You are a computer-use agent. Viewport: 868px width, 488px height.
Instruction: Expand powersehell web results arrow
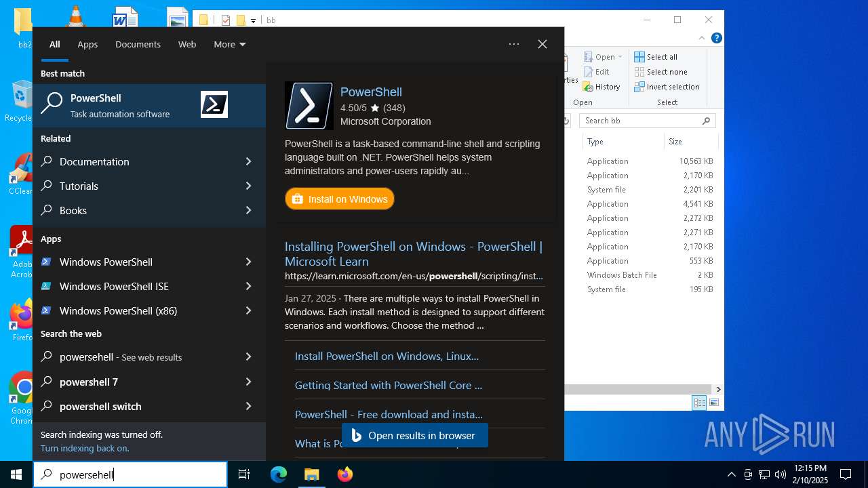click(248, 357)
